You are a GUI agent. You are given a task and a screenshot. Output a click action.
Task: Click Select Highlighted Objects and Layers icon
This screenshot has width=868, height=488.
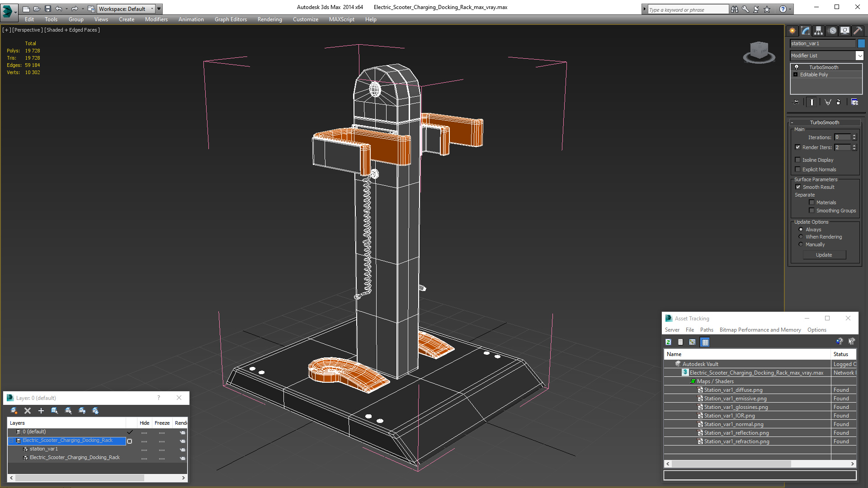[x=55, y=411]
